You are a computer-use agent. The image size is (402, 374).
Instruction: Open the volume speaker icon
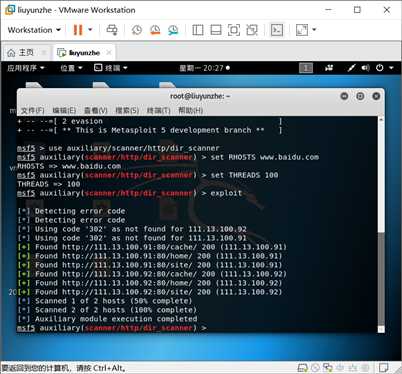(365, 68)
